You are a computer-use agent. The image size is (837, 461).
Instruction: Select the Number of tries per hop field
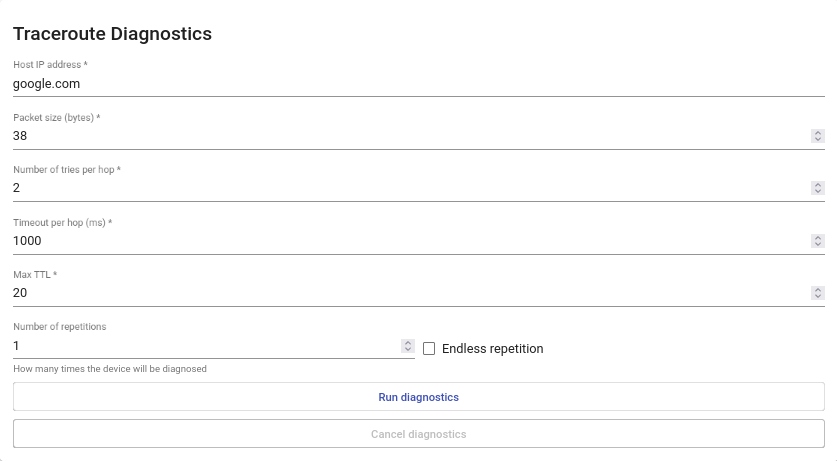(400, 188)
